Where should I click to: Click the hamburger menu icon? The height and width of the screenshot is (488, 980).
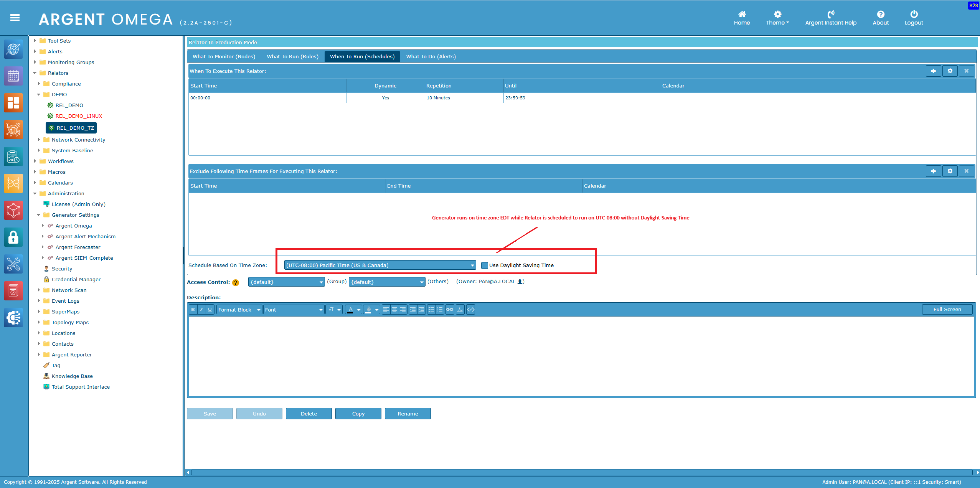coord(15,18)
